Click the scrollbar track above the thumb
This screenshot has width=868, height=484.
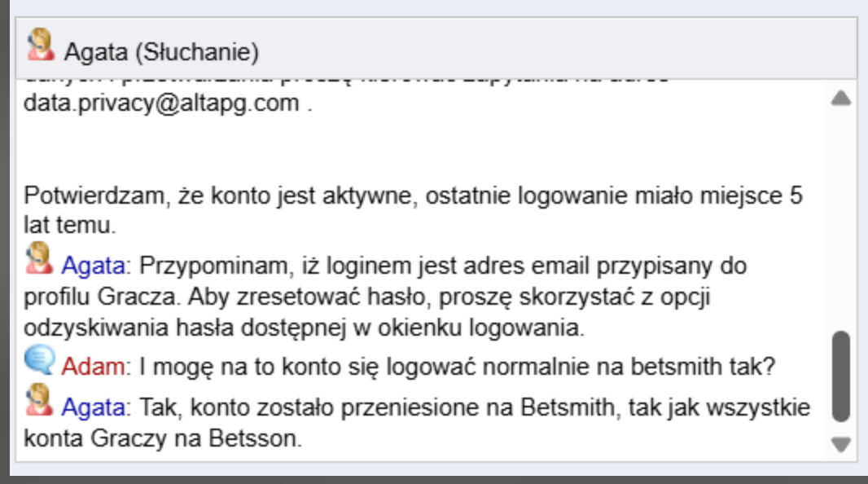point(841,218)
